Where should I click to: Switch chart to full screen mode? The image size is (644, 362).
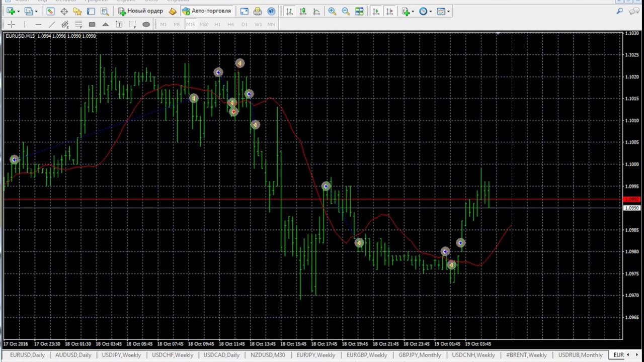(244, 11)
